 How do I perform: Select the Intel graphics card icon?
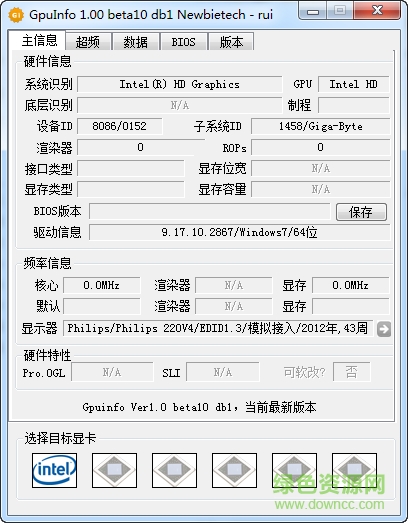pos(54,470)
